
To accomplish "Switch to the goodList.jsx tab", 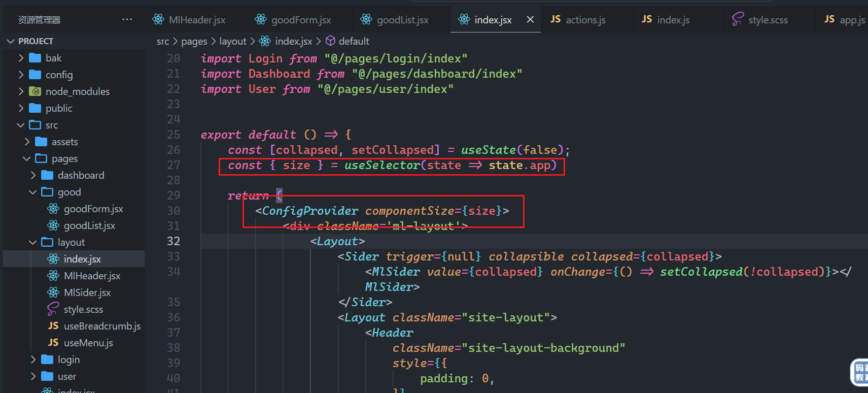I will (395, 20).
